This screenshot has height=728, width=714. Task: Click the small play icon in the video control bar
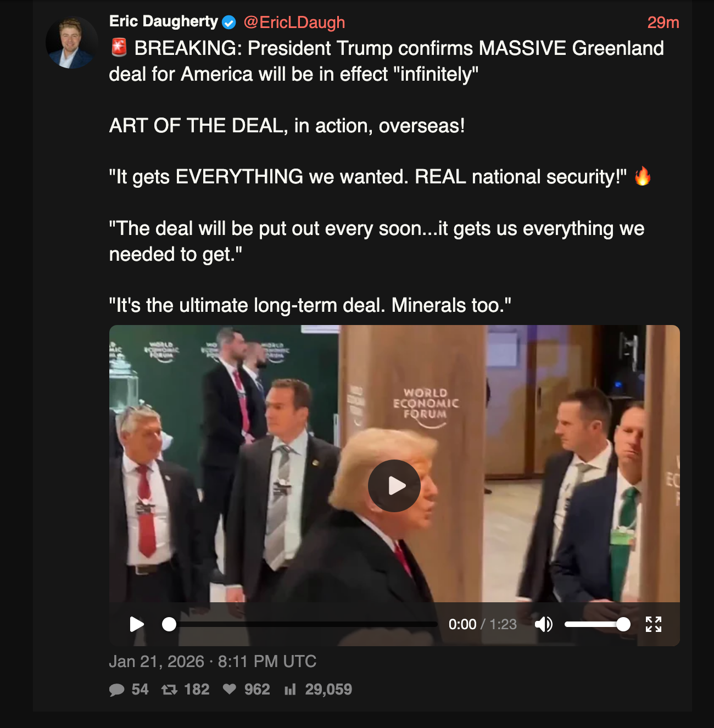tap(137, 624)
